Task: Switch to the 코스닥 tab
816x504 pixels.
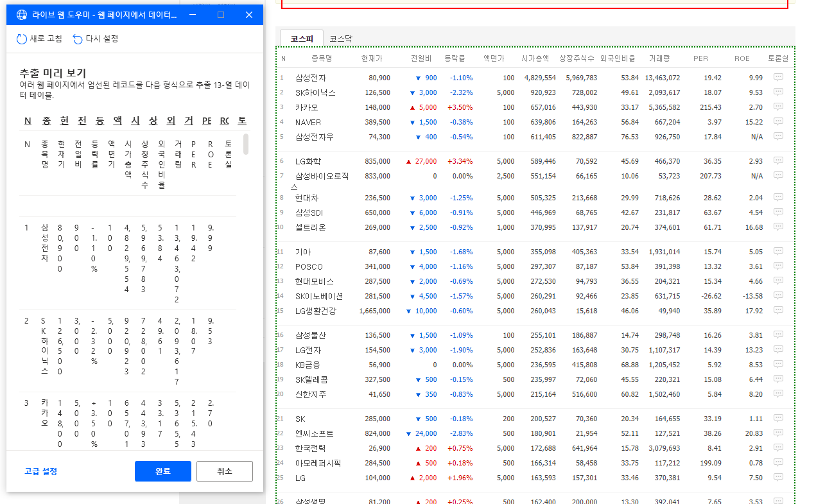Action: point(341,39)
